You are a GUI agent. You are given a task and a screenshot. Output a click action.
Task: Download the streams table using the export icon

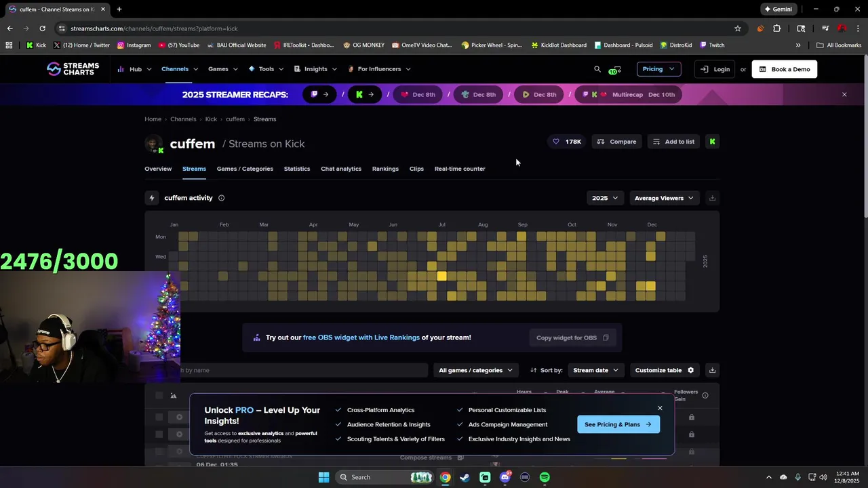[x=712, y=370]
